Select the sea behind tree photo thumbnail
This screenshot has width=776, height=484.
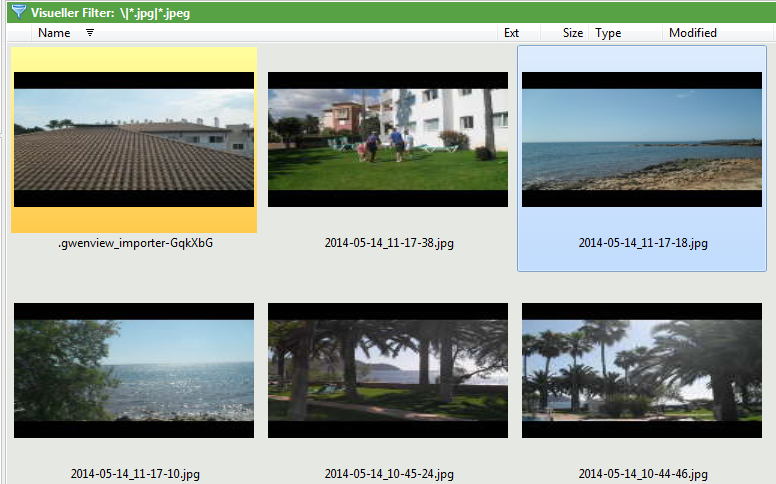pos(134,370)
